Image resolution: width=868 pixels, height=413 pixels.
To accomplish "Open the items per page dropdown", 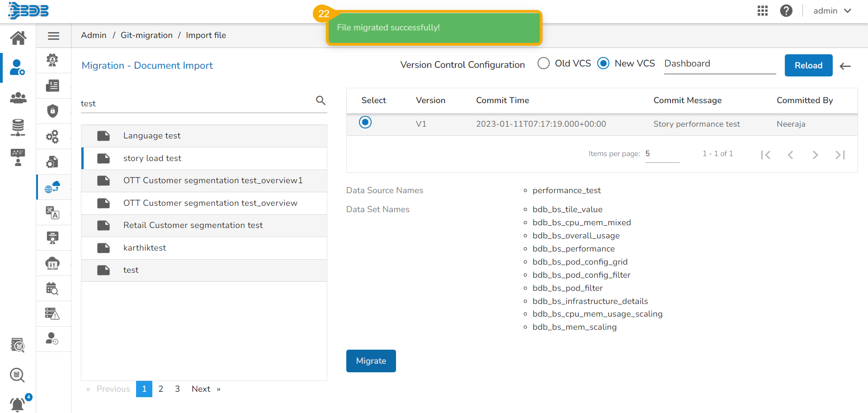I will tap(662, 154).
